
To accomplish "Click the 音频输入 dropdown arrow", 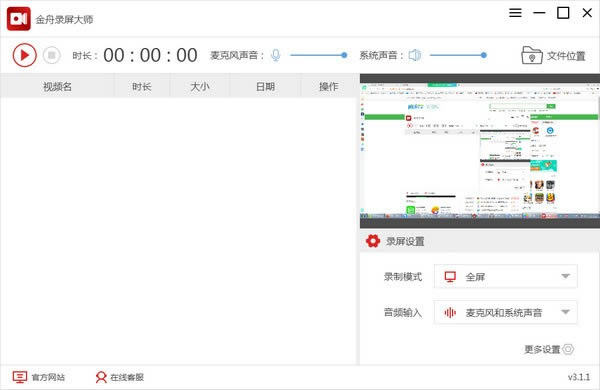I will pos(565,312).
